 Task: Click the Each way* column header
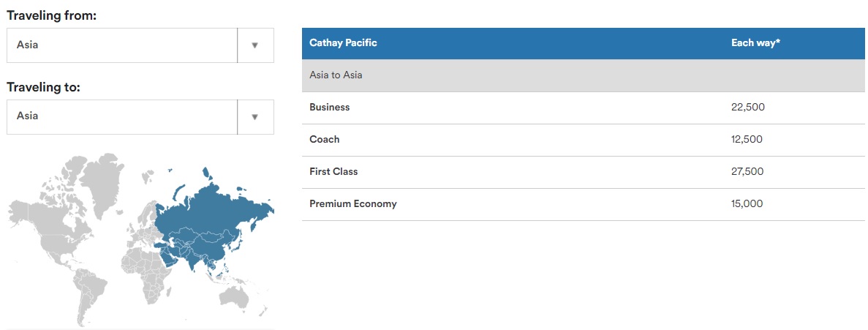pos(755,43)
